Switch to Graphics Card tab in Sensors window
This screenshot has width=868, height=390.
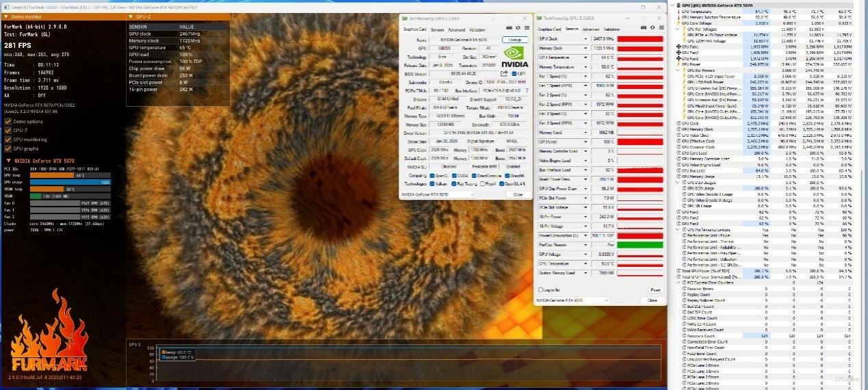coord(549,29)
